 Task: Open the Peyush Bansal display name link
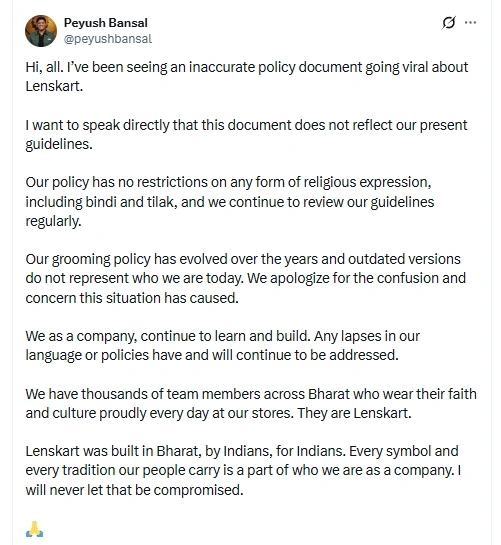tap(106, 23)
